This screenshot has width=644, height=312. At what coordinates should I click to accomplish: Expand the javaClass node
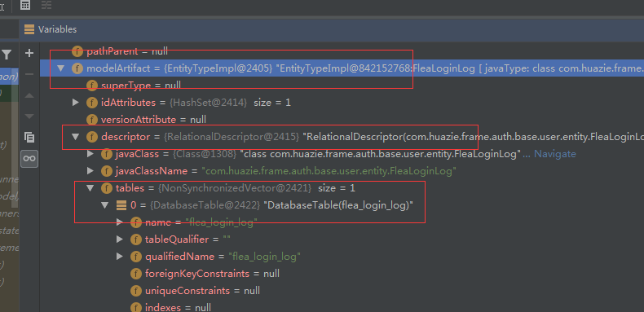pyautogui.click(x=90, y=153)
